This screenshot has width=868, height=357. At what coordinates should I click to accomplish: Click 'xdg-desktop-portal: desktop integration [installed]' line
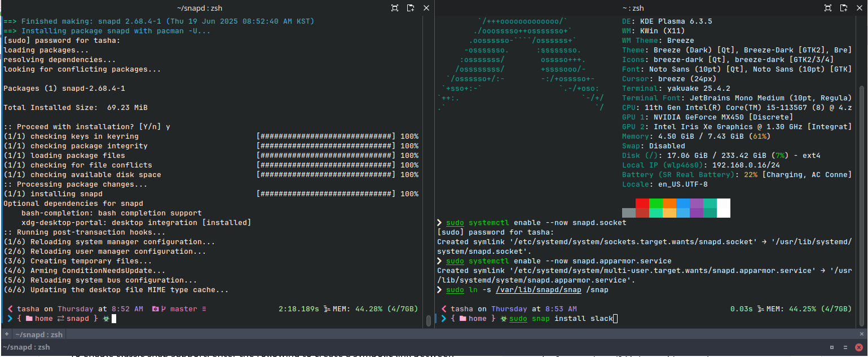pos(136,223)
